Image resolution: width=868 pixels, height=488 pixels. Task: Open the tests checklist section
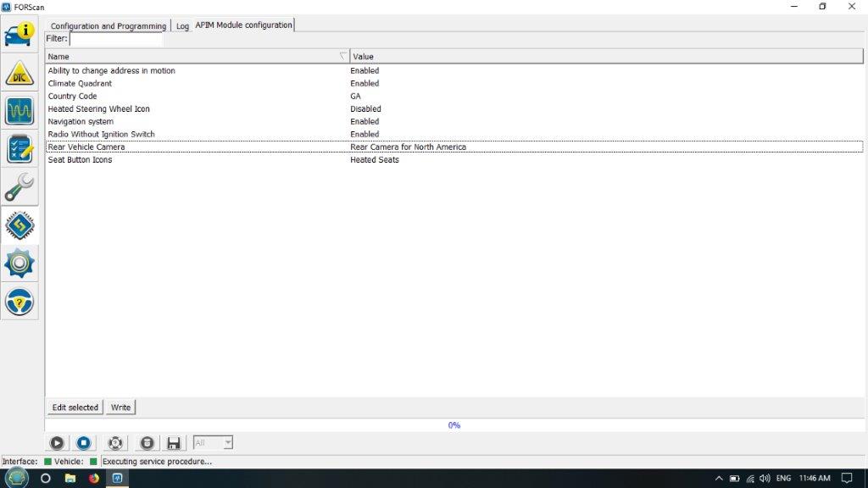[19, 149]
